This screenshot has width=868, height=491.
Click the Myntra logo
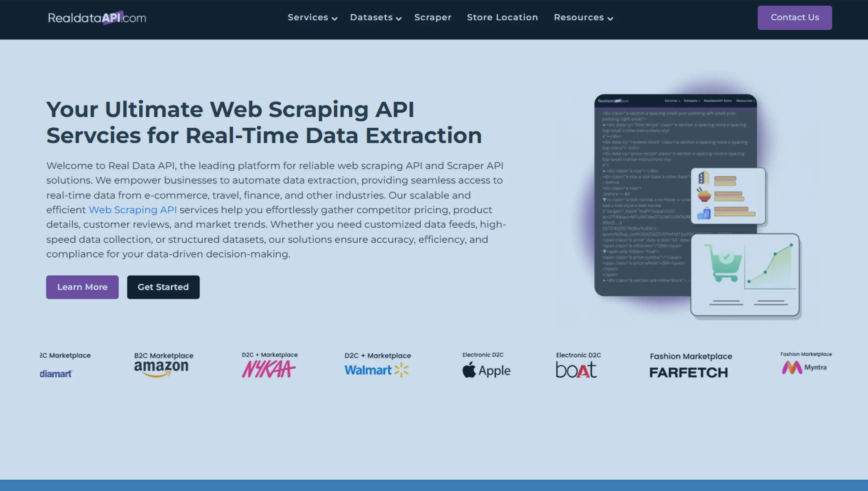(805, 367)
